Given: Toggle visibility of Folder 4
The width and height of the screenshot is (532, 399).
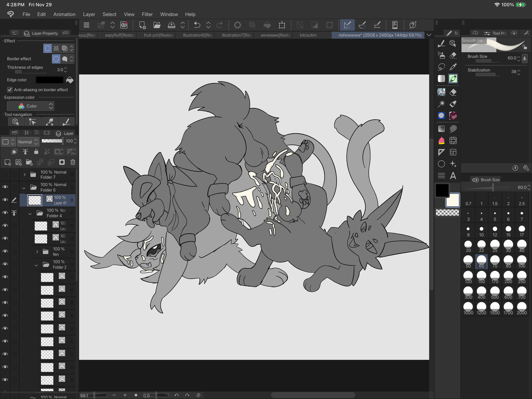Looking at the screenshot, I should click(x=5, y=213).
